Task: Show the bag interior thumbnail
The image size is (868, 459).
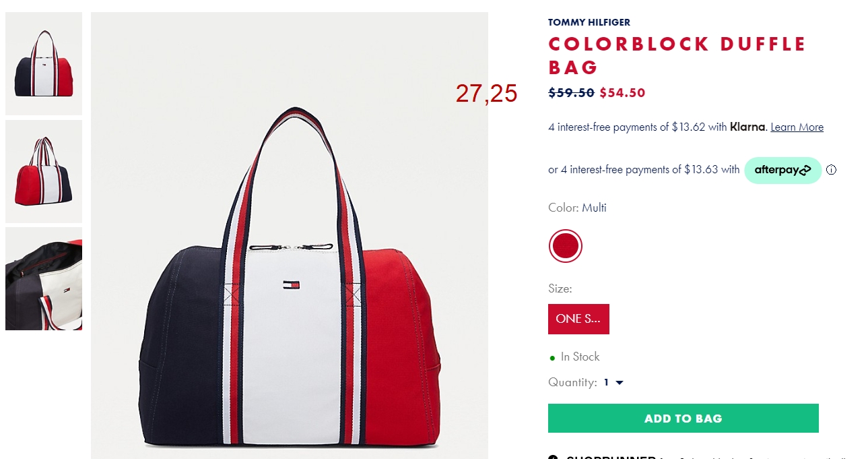Action: click(x=44, y=278)
